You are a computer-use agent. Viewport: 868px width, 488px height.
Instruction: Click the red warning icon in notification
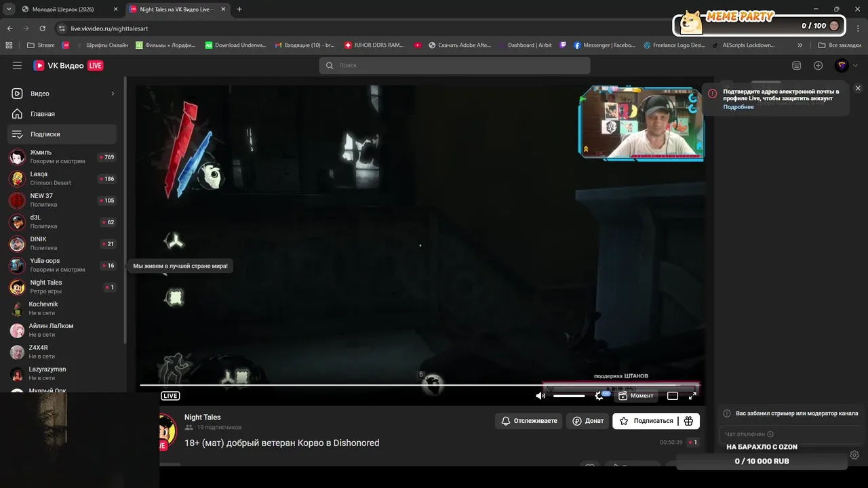click(712, 94)
